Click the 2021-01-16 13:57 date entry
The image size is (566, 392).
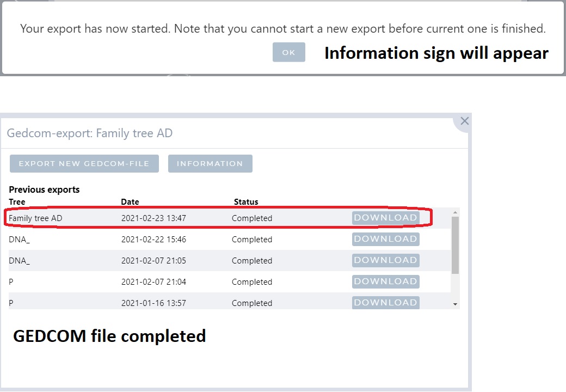coord(153,303)
